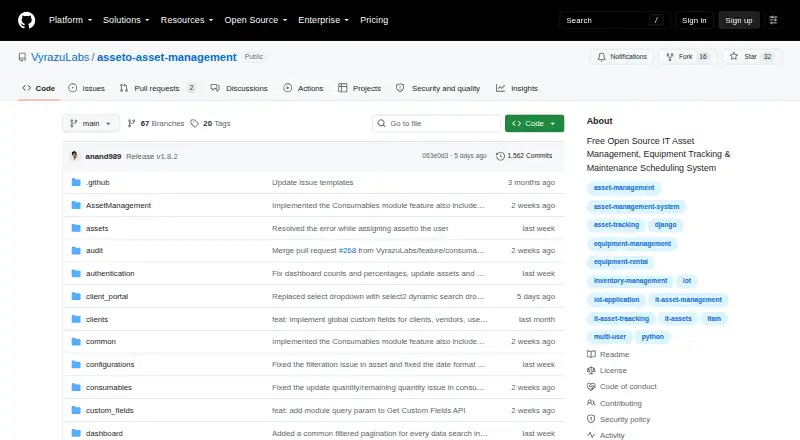The width and height of the screenshot is (800, 440).
Task: Click the django topic tag
Action: point(665,225)
